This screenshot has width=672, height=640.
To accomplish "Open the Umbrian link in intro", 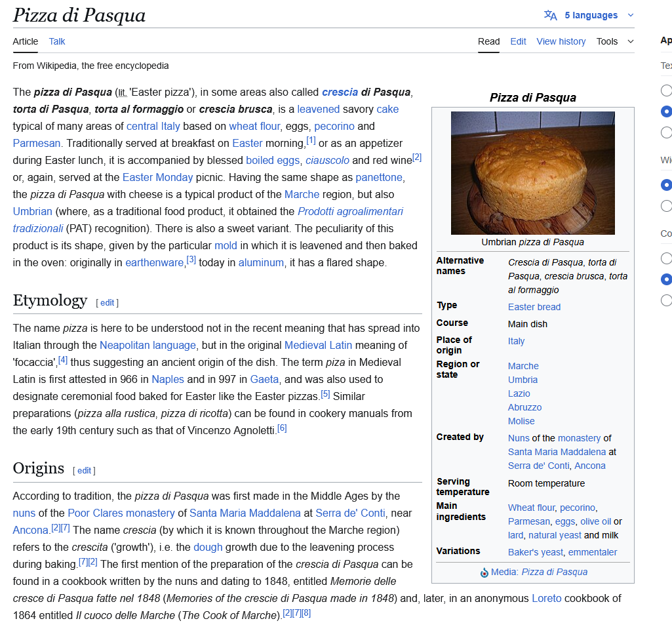I will [x=33, y=211].
